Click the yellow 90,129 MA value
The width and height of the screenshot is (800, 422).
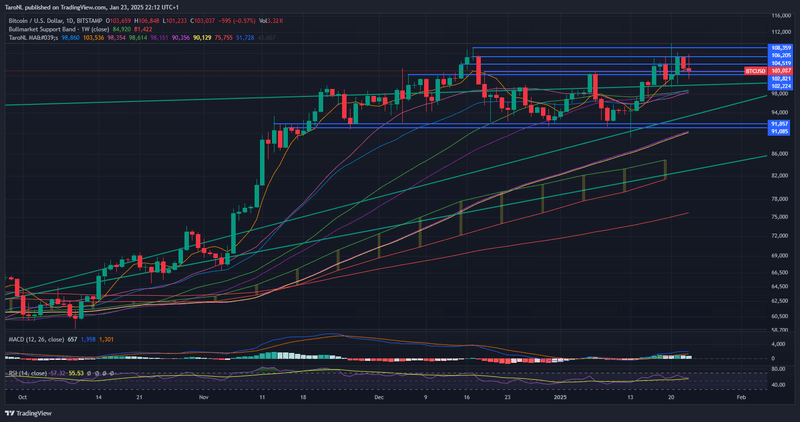(202, 38)
